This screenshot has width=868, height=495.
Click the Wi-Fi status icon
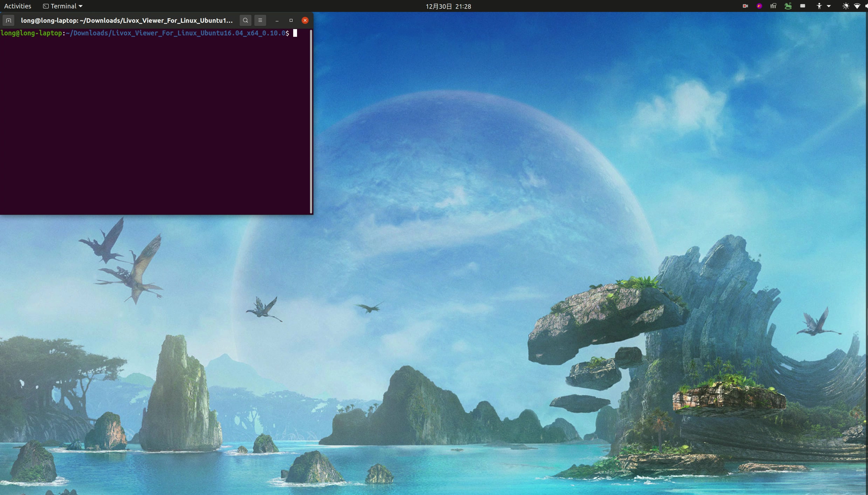[857, 6]
